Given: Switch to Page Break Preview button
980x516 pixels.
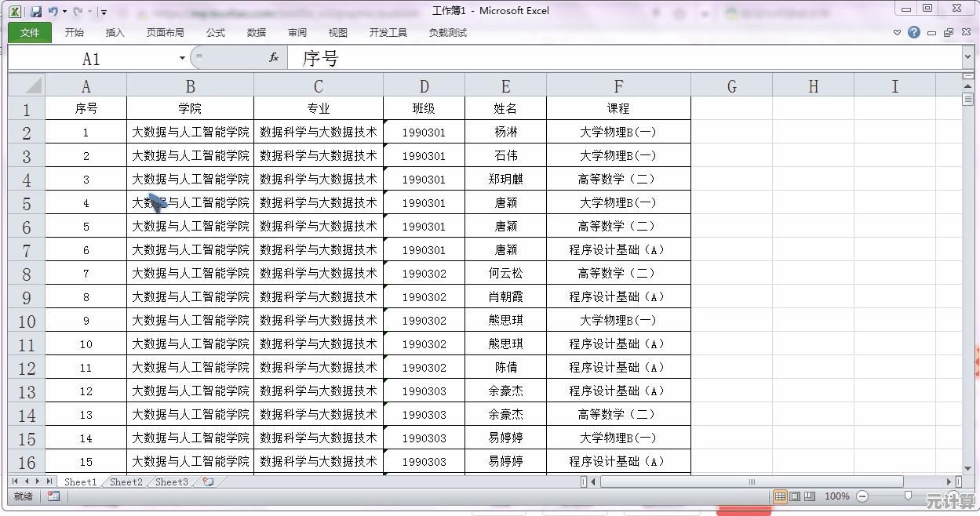Looking at the screenshot, I should pos(810,496).
